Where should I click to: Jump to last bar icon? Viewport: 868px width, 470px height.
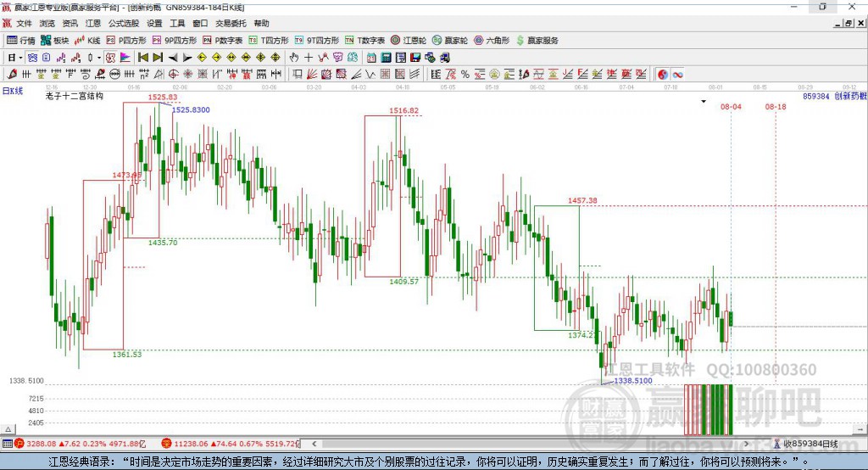tap(158, 58)
